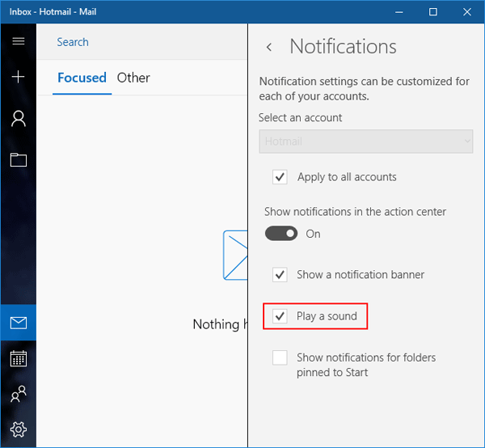Viewport: 485px width, 448px height.
Task: Switch to the Calendar app icon
Action: pos(18,358)
